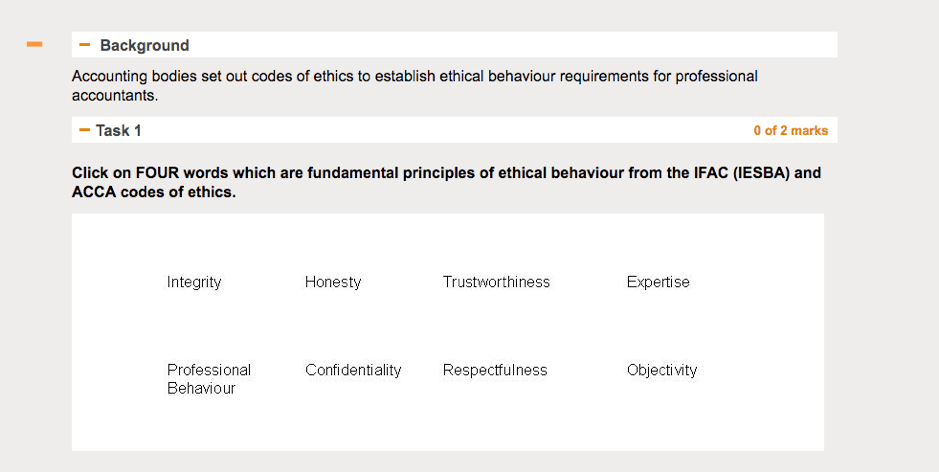Click the '0 of 2 marks' score
Image resolution: width=939 pixels, height=472 pixels.
click(790, 131)
